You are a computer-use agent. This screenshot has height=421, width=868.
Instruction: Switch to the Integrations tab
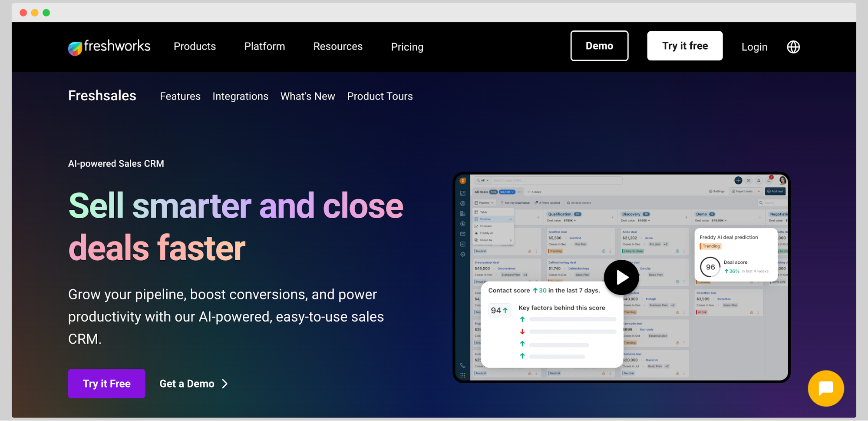click(x=240, y=96)
